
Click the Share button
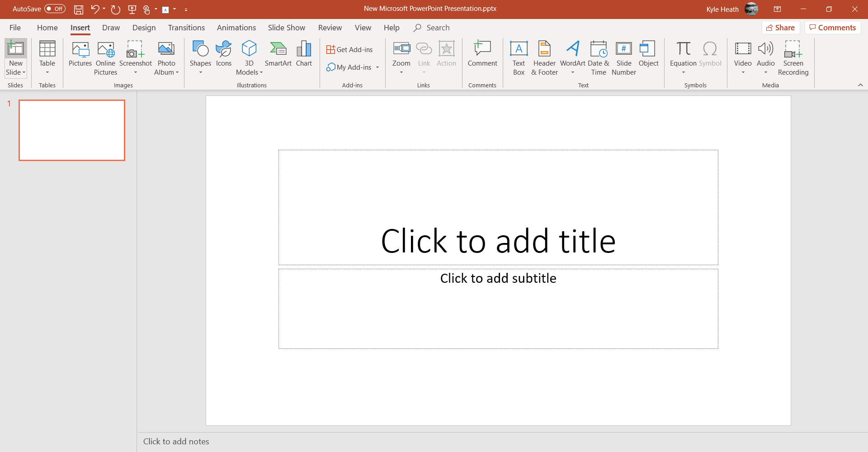(x=781, y=27)
